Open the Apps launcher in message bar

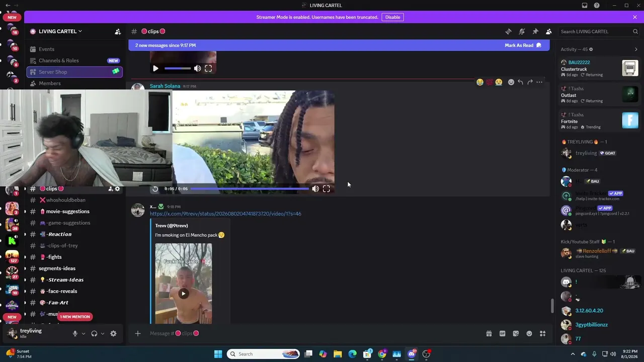(x=542, y=333)
